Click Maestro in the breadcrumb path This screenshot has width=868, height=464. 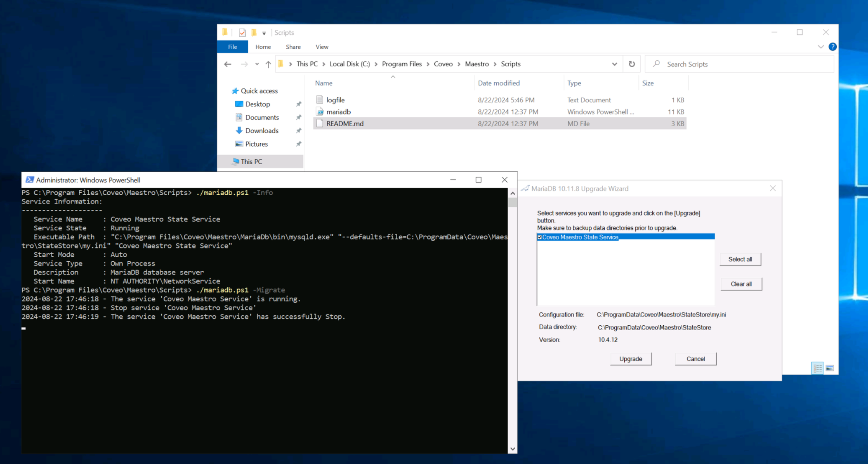click(476, 64)
